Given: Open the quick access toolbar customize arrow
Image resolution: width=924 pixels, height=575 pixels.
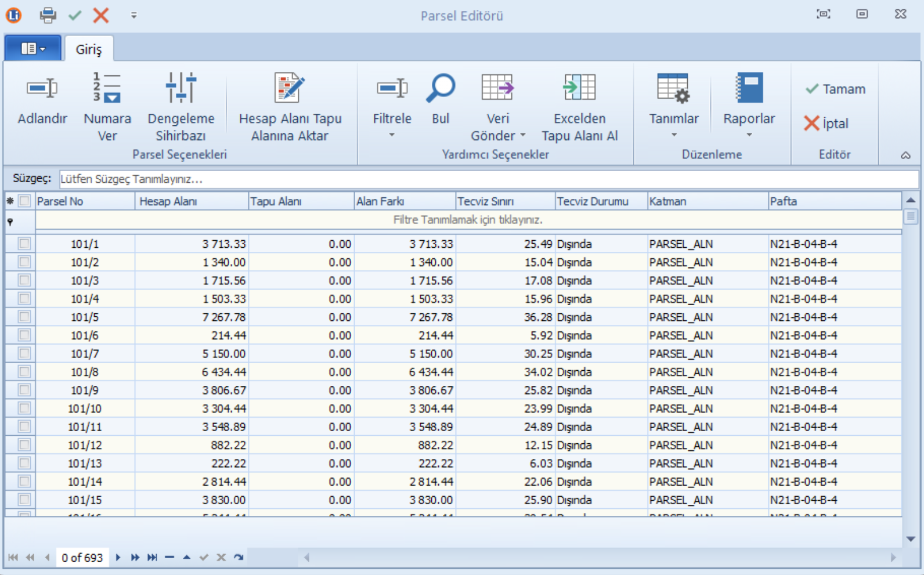Looking at the screenshot, I should click(134, 16).
